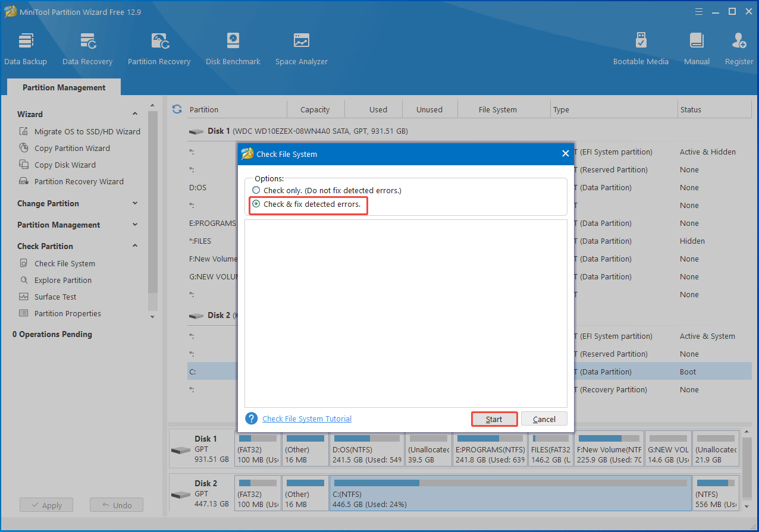This screenshot has height=532, width=759.
Task: Sort by Capacity column header
Action: (x=315, y=109)
